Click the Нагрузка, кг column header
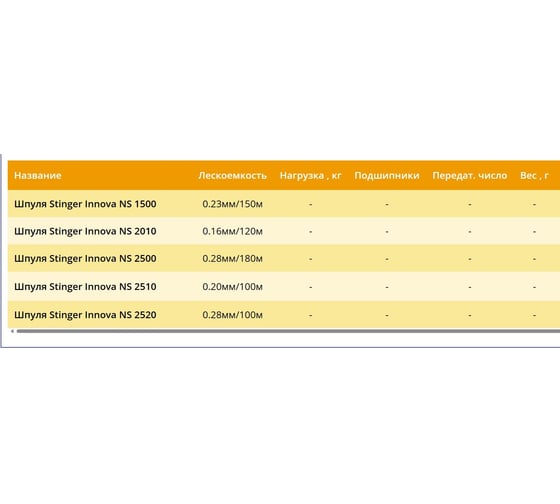The image size is (560, 504). pyautogui.click(x=310, y=175)
